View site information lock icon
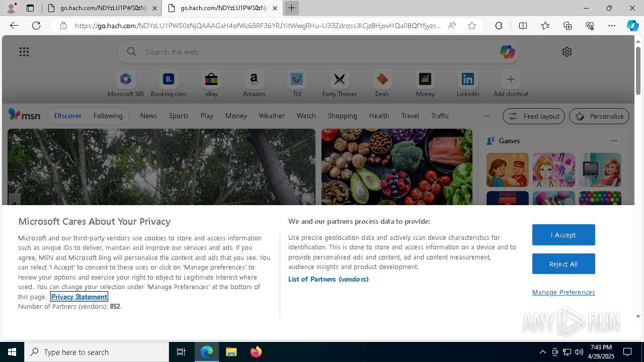This screenshot has width=644, height=362. [x=63, y=26]
